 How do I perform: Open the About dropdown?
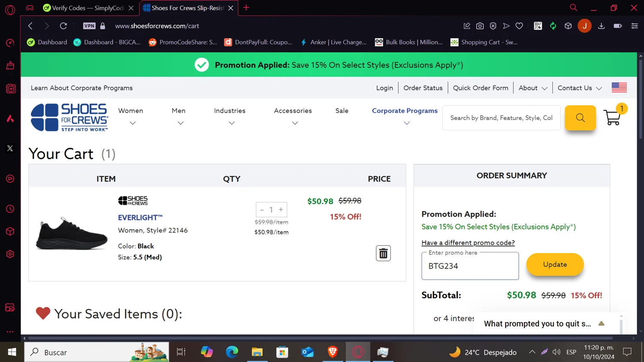533,88
